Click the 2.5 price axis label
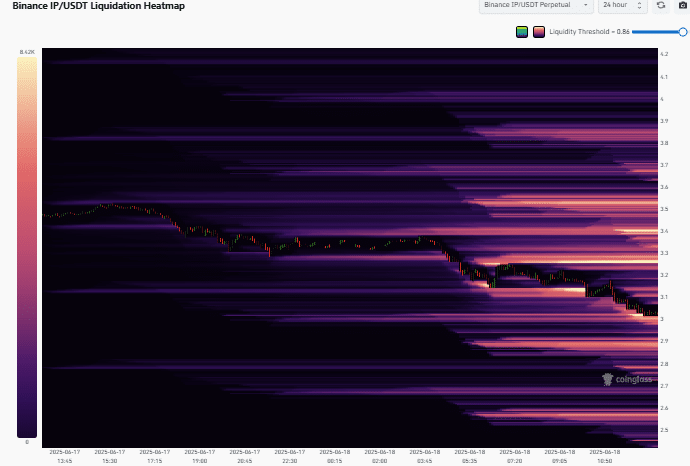Viewport: 690px width, 466px height. (664, 430)
